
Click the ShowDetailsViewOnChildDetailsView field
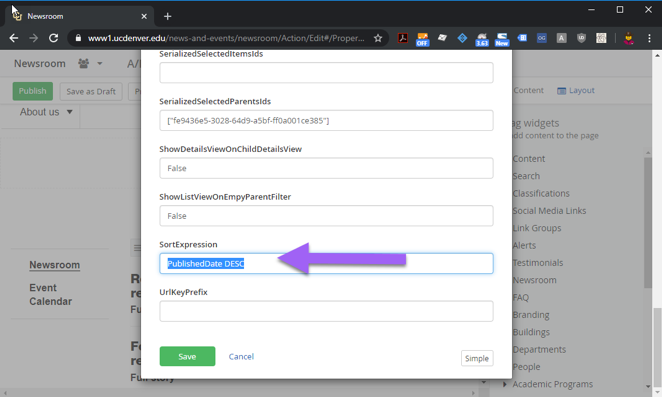pyautogui.click(x=326, y=168)
